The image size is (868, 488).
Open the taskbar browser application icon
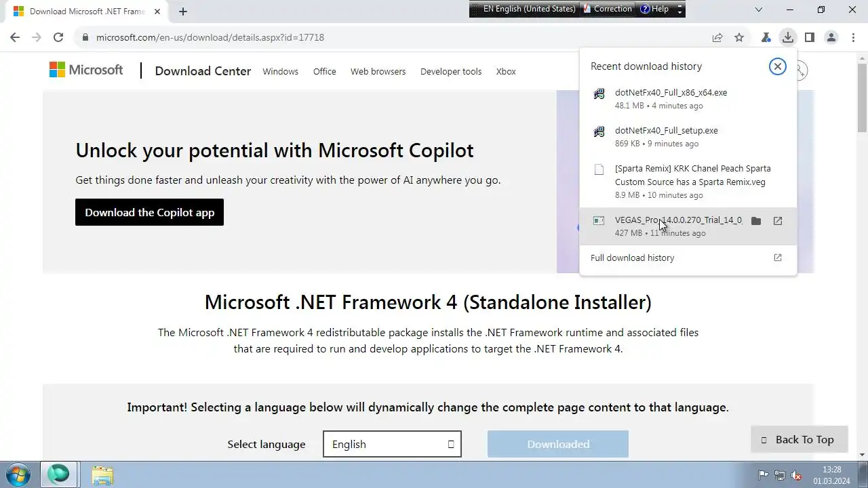pos(58,474)
